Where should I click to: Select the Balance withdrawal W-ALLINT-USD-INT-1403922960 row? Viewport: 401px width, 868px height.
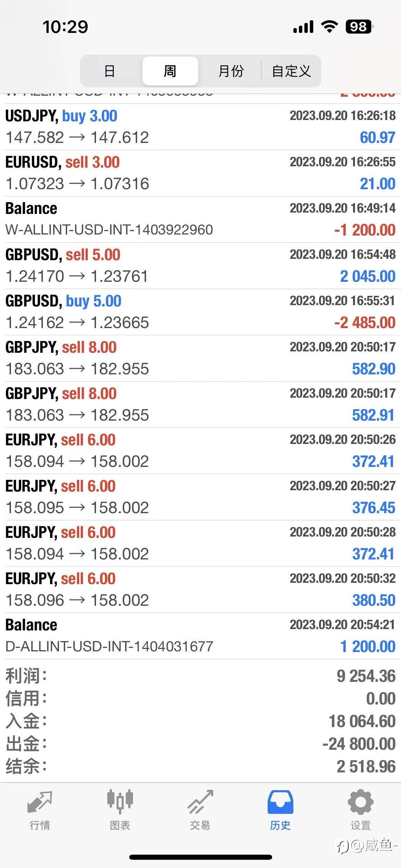coord(200,219)
